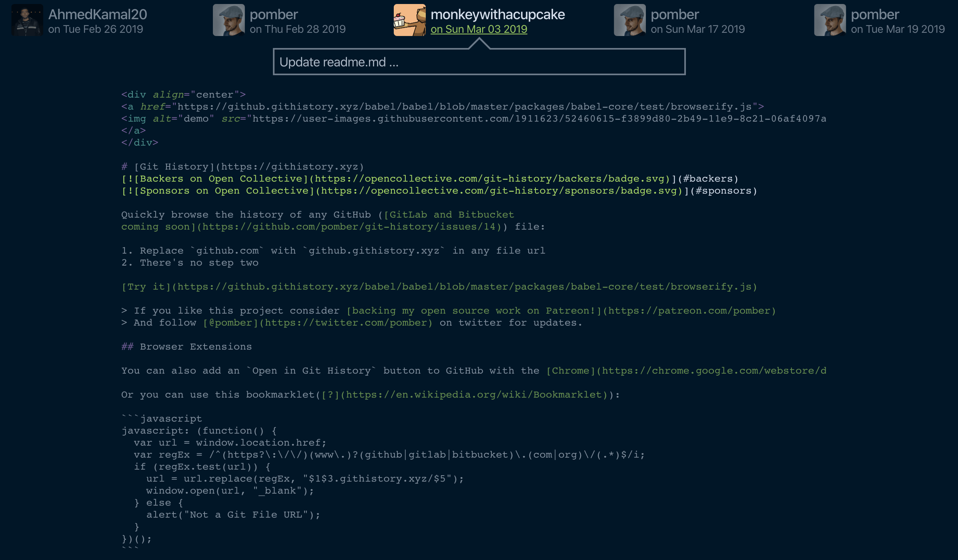Viewport: 958px width, 560px height.
Task: Select the monkeywithacupcake author name
Action: click(497, 14)
